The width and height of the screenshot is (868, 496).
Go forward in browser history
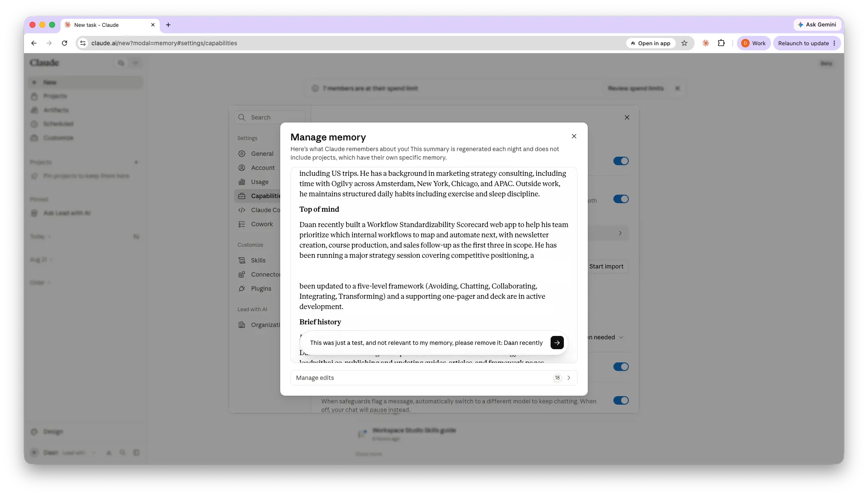(49, 43)
